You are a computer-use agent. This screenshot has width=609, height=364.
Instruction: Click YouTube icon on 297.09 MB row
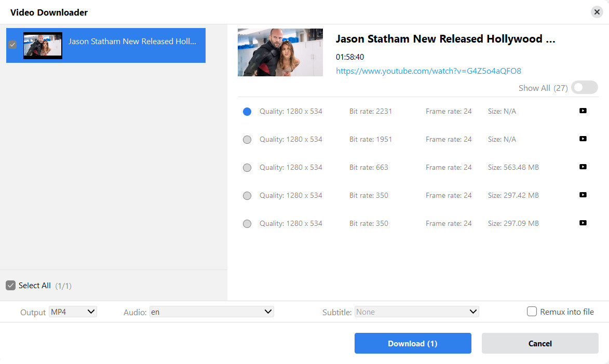tap(583, 223)
